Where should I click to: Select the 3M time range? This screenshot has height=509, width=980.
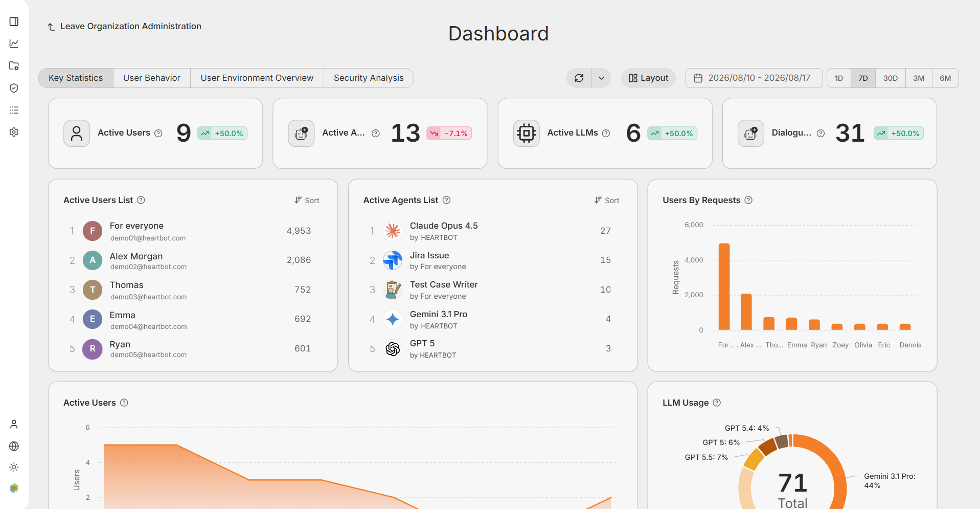(x=919, y=78)
